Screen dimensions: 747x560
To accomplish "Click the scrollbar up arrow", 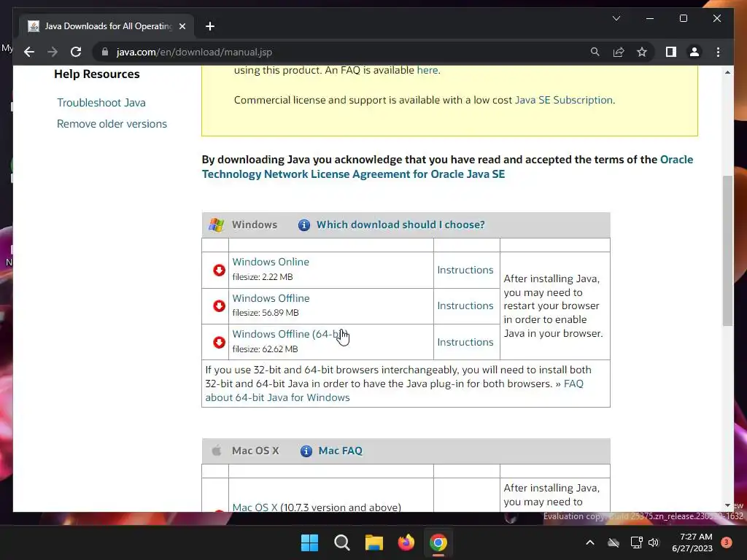I will pyautogui.click(x=727, y=72).
